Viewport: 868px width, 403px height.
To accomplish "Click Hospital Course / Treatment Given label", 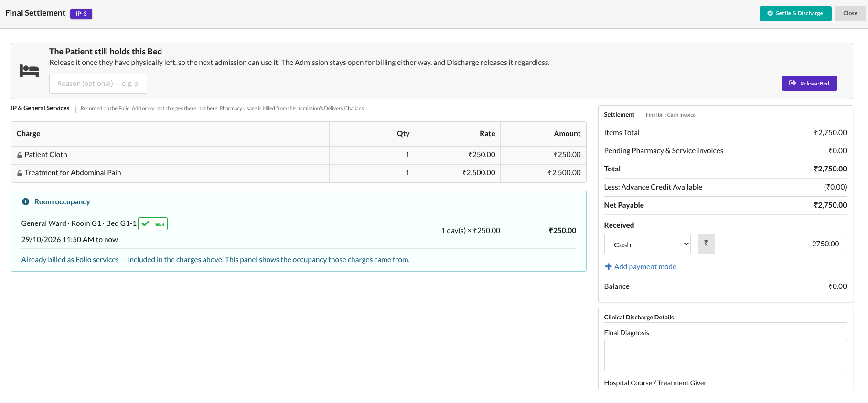I will (655, 383).
